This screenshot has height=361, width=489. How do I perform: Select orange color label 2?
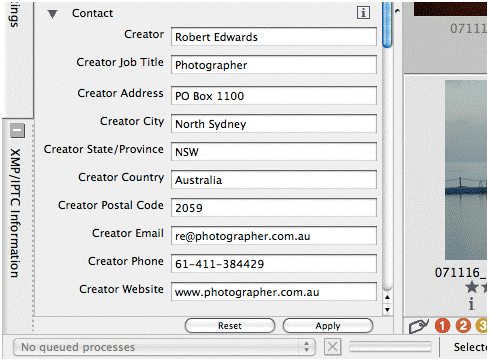tap(463, 326)
